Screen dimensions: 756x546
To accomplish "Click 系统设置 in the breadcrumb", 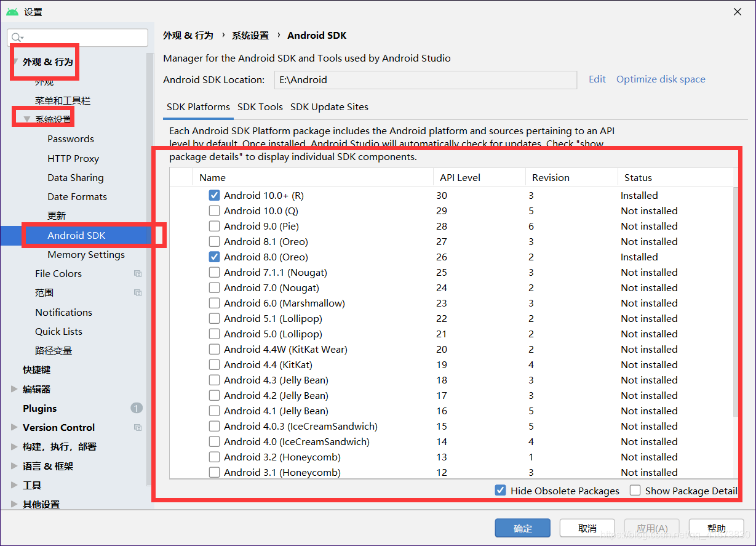I will [x=250, y=36].
